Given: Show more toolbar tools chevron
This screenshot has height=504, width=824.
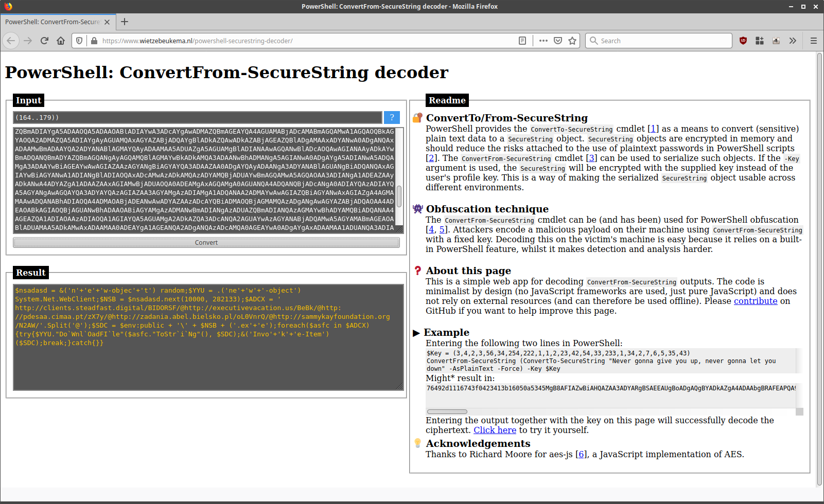Looking at the screenshot, I should 793,41.
